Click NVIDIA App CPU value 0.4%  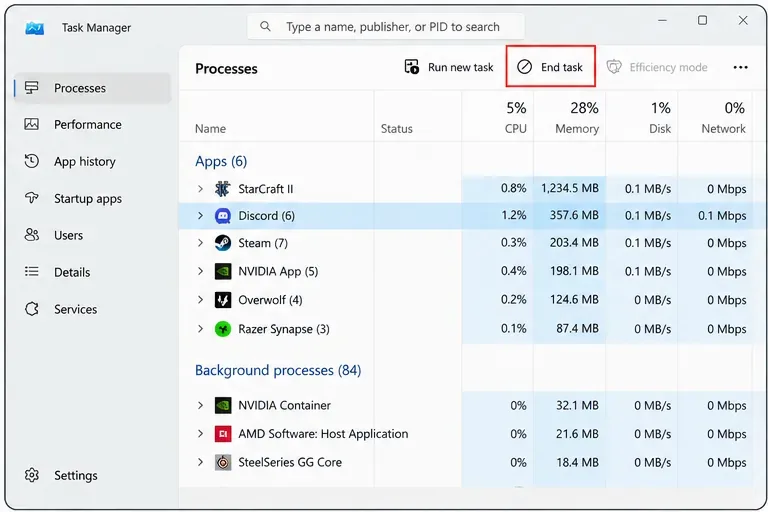coord(513,271)
